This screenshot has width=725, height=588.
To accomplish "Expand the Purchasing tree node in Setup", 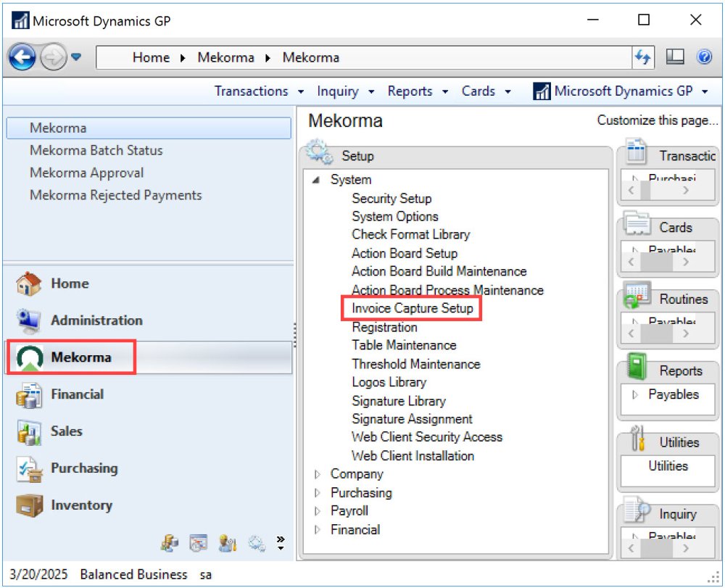I will click(x=318, y=493).
